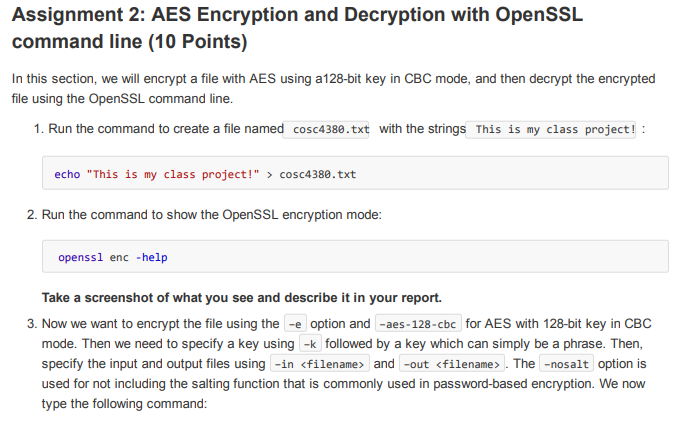Click the word echo in code block
Viewport: 679px width, 421px height.
67,174
